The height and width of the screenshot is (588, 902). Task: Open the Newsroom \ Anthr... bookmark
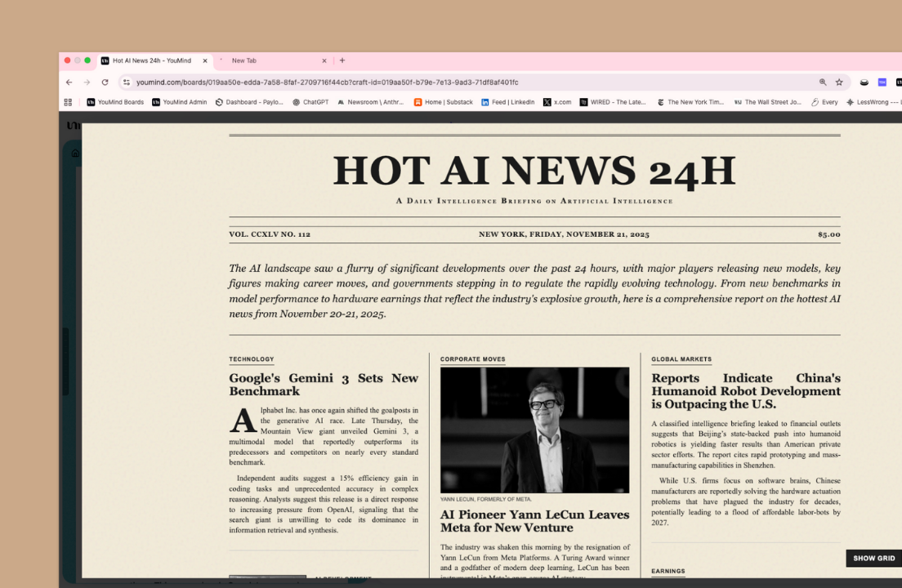370,102
